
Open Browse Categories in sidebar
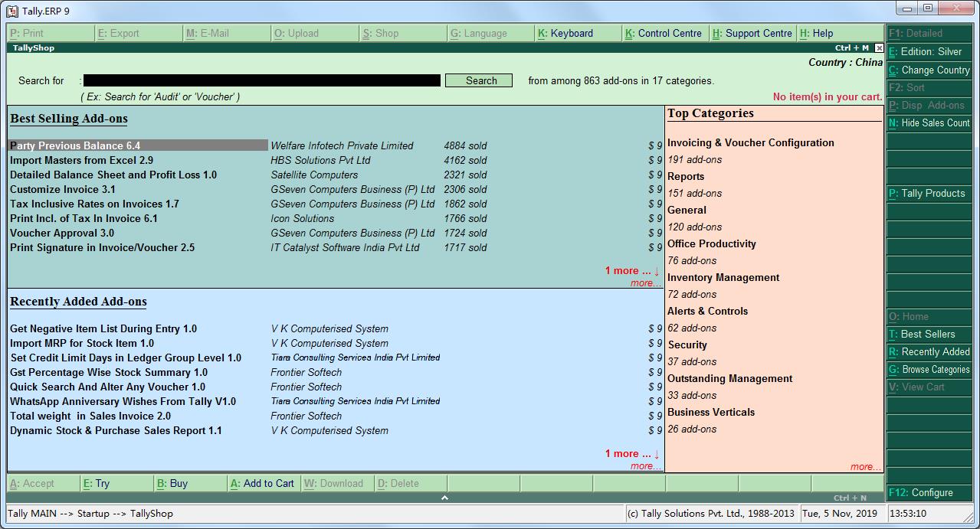tap(929, 370)
